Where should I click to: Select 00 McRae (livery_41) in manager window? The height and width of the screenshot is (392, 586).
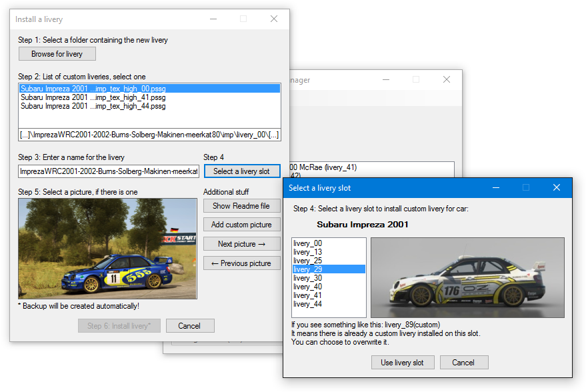323,167
